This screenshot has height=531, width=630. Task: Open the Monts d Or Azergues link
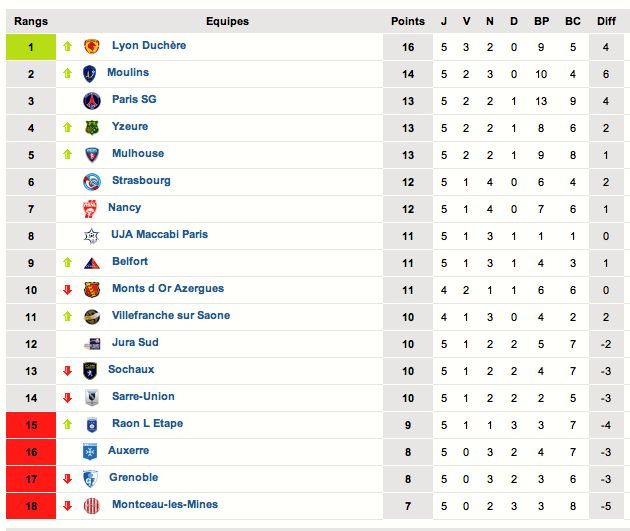pyautogui.click(x=168, y=288)
